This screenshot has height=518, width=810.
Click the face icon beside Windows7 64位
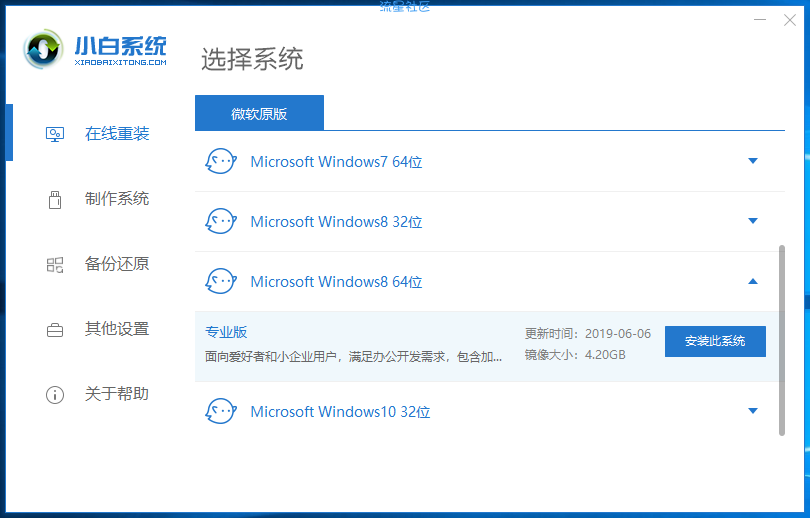coord(221,162)
